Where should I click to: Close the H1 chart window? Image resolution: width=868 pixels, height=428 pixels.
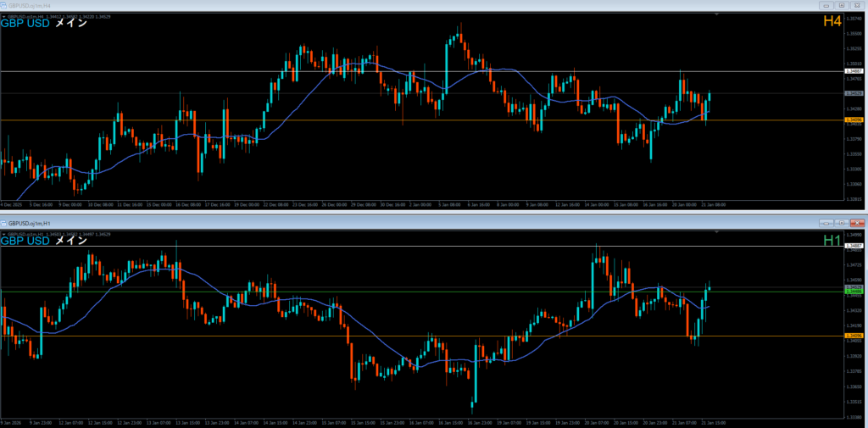pos(857,223)
